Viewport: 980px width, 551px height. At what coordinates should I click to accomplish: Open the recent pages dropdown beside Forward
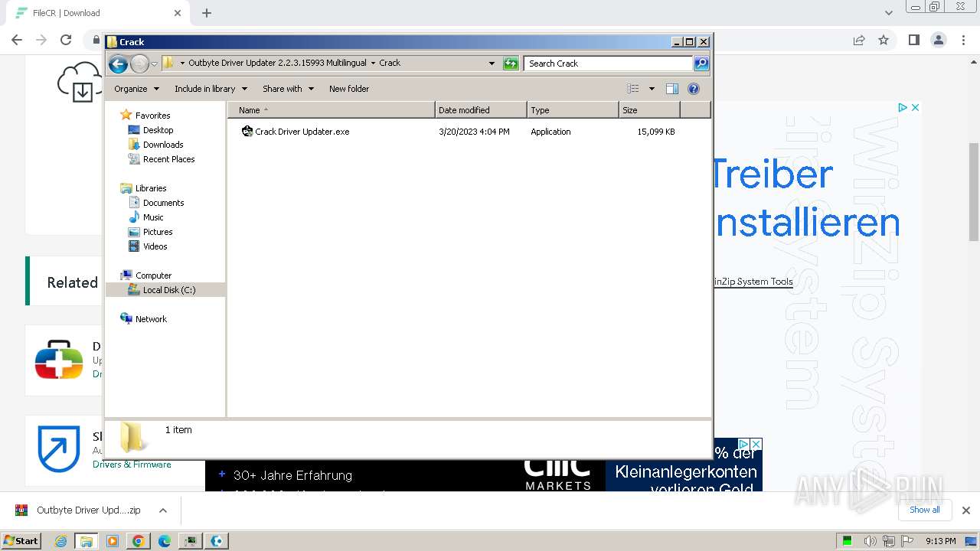pyautogui.click(x=154, y=64)
